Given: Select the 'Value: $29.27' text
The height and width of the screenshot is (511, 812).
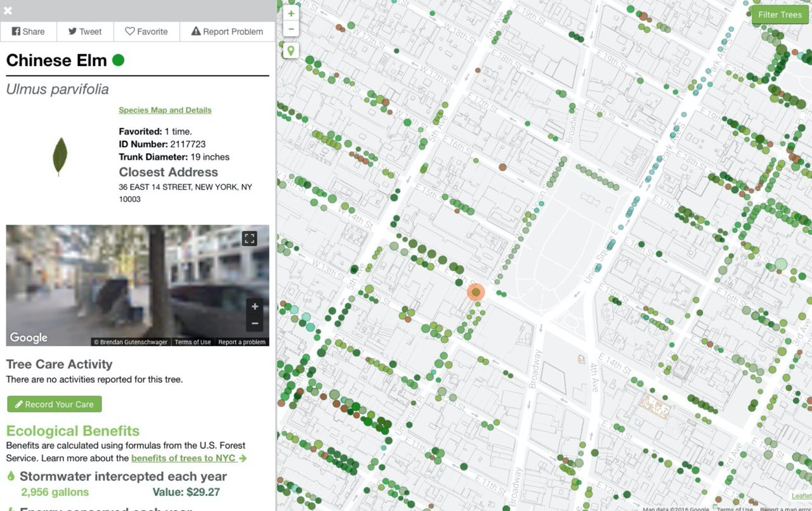Looking at the screenshot, I should (x=187, y=492).
